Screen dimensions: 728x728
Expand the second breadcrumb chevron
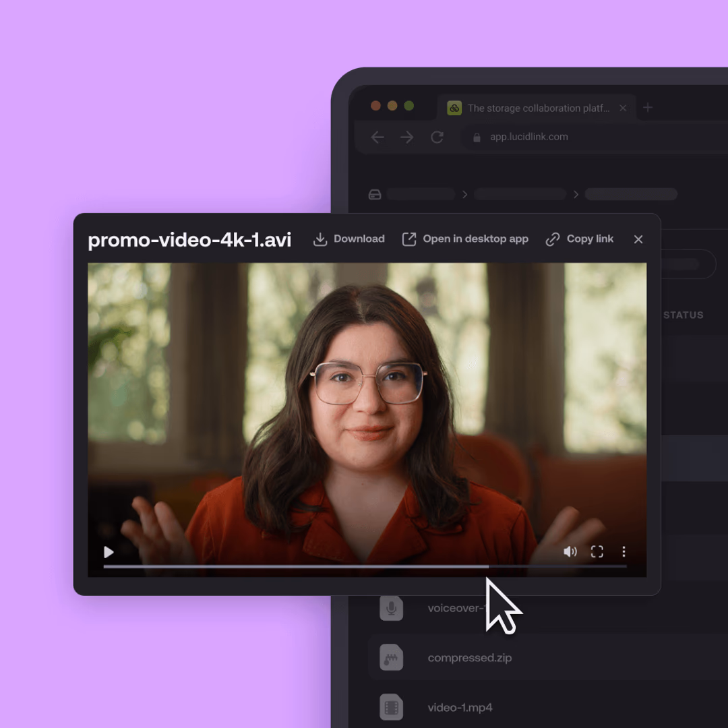[x=576, y=194]
